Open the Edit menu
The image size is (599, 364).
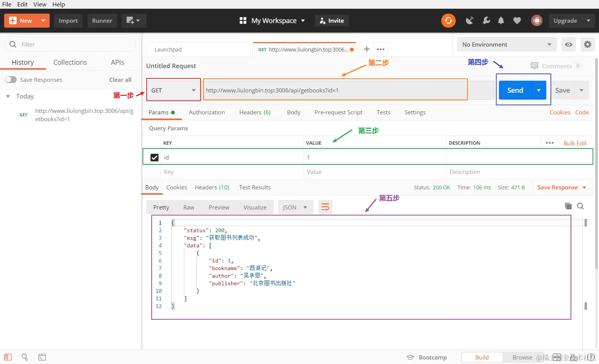pos(22,4)
